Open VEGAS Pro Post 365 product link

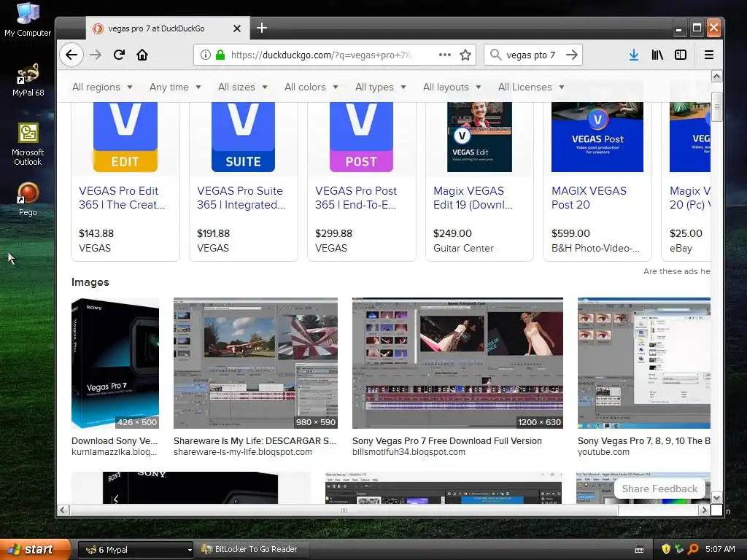click(x=356, y=198)
